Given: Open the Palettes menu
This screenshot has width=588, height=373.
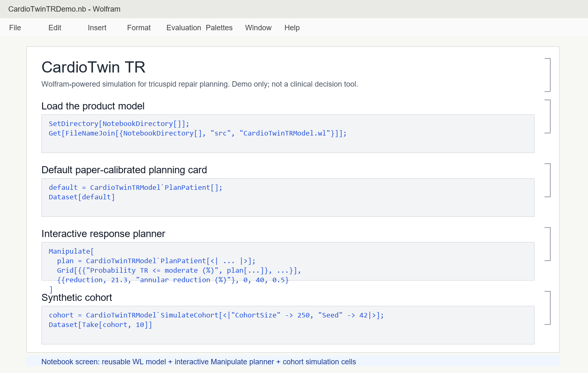Looking at the screenshot, I should pyautogui.click(x=219, y=28).
